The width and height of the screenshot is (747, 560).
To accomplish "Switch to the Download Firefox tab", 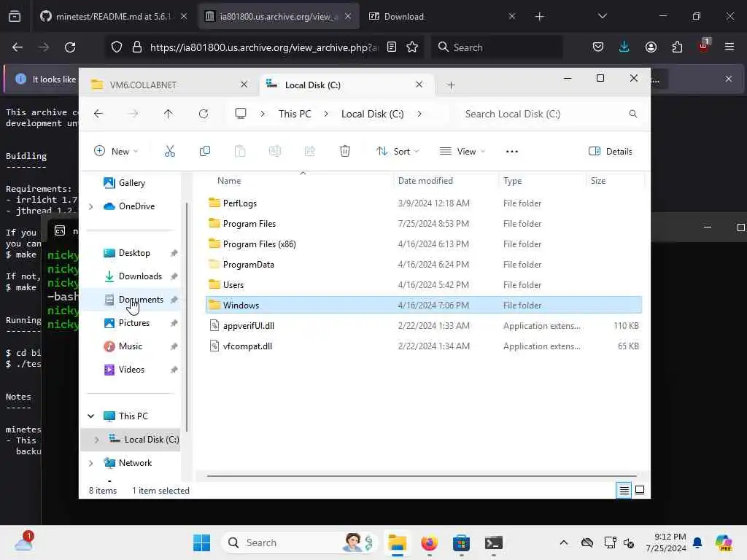I will pyautogui.click(x=443, y=17).
